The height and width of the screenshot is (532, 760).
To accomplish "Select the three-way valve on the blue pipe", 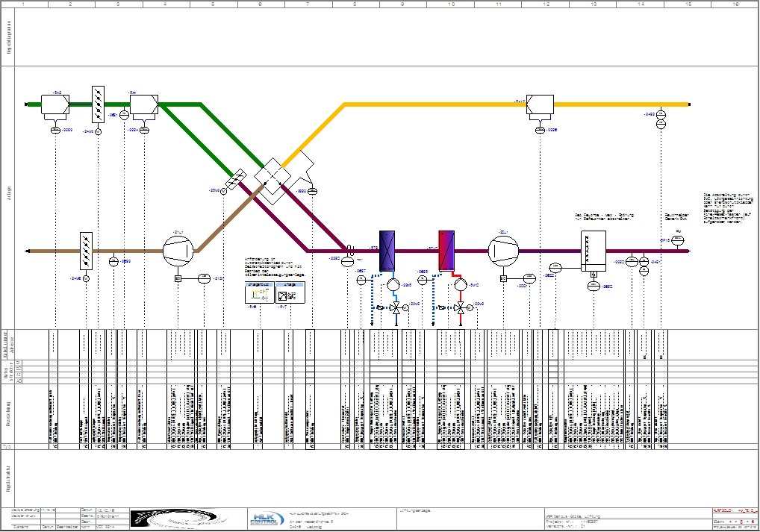I will click(x=396, y=307).
